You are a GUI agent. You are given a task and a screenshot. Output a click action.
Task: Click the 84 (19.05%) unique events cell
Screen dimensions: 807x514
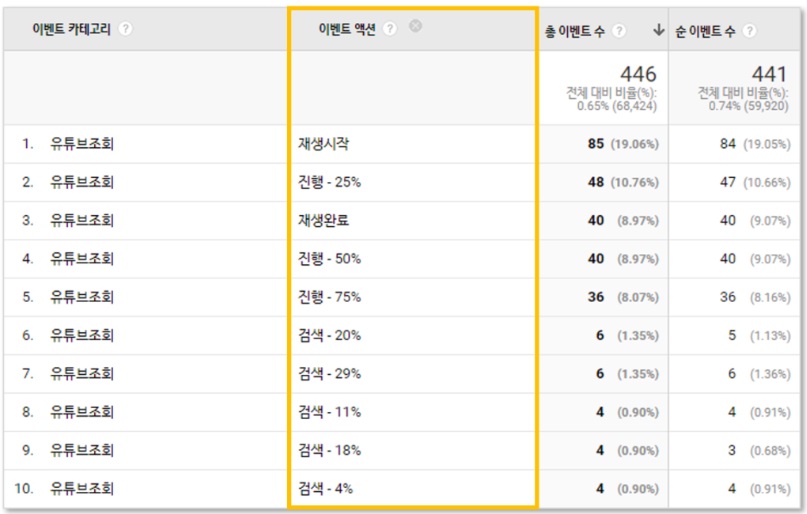pyautogui.click(x=755, y=144)
